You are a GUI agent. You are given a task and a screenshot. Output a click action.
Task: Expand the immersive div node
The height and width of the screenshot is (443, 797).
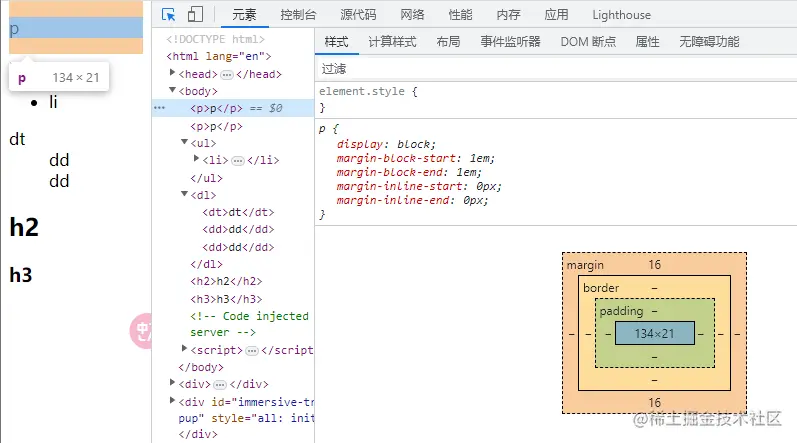click(x=172, y=400)
